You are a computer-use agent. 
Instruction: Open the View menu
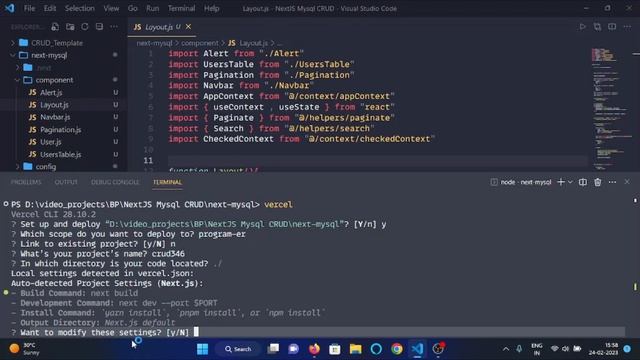(111, 8)
